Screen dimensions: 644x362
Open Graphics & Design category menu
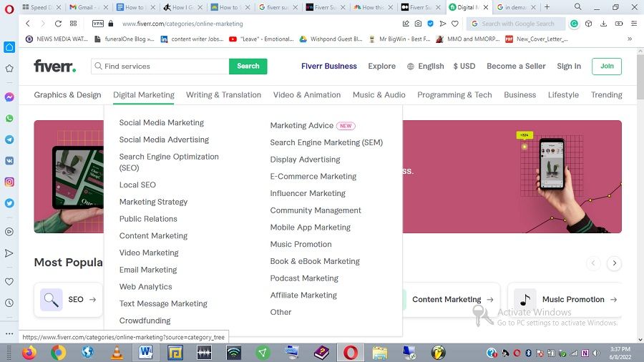point(67,95)
